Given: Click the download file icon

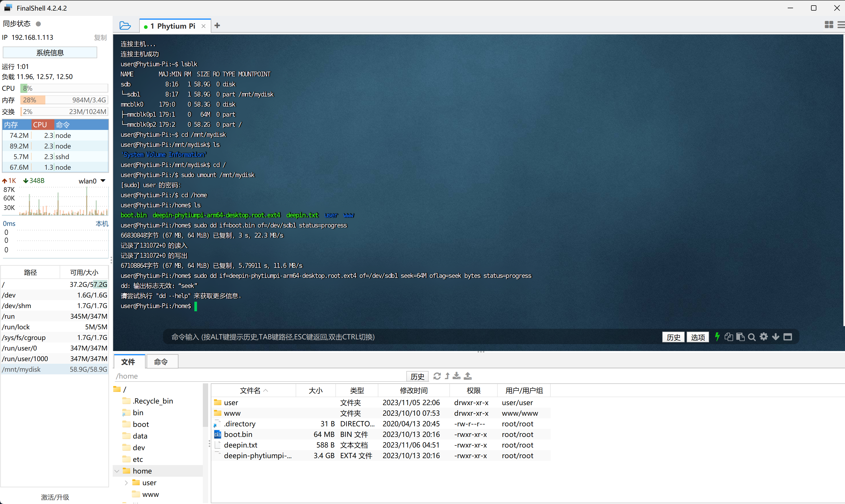Looking at the screenshot, I should (457, 376).
